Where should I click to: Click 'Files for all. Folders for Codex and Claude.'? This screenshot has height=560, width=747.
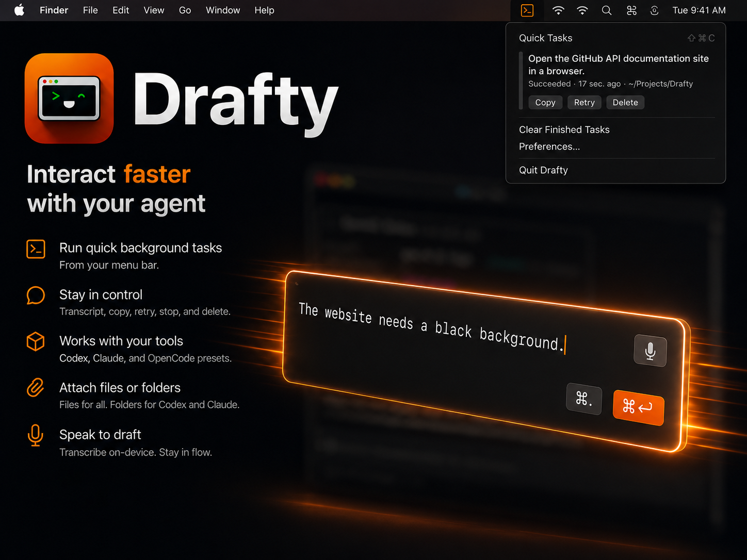pyautogui.click(x=150, y=405)
